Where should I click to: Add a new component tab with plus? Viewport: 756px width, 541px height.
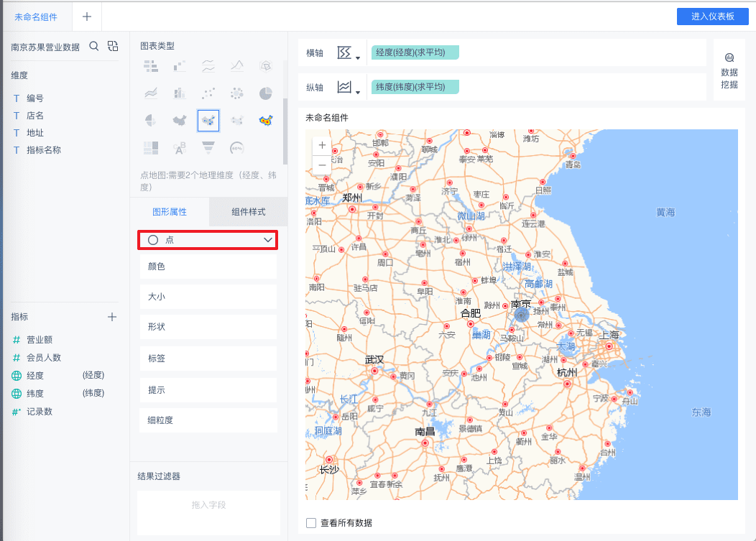(x=87, y=17)
